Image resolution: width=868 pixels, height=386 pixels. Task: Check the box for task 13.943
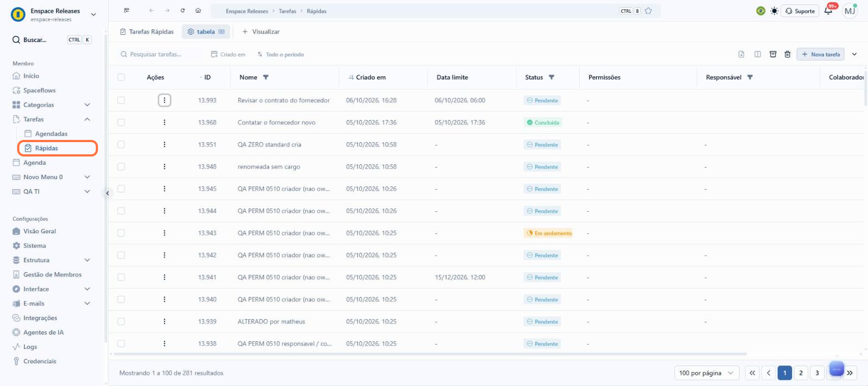coord(121,233)
